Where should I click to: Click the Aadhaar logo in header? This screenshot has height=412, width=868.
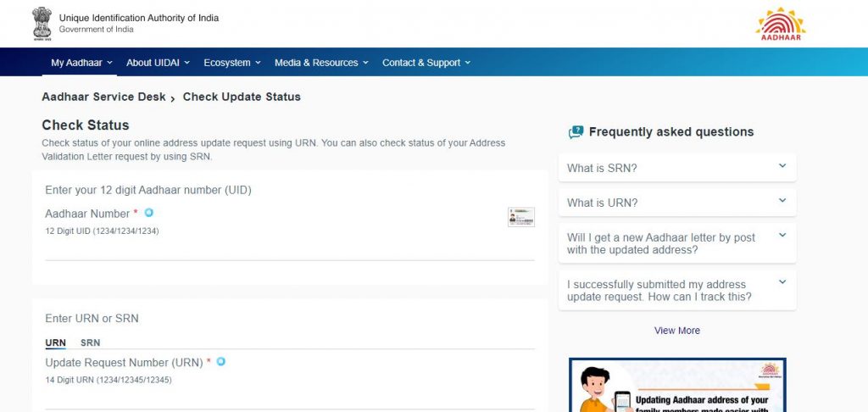tap(781, 24)
